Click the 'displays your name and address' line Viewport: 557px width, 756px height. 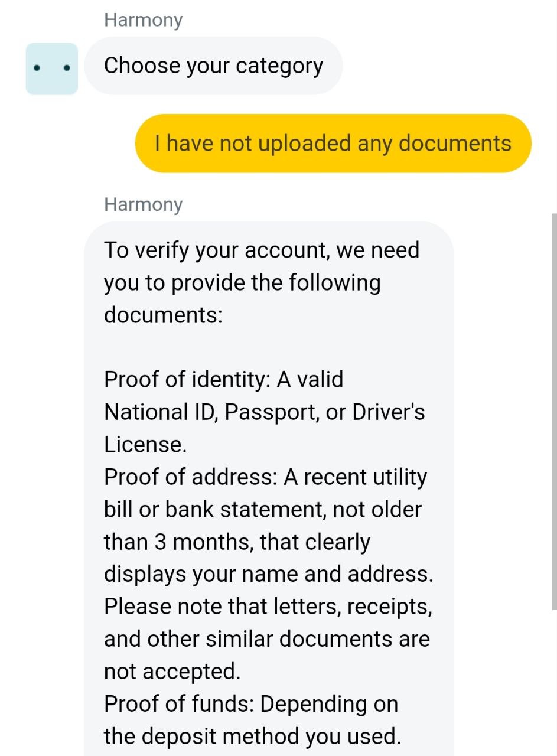click(268, 574)
